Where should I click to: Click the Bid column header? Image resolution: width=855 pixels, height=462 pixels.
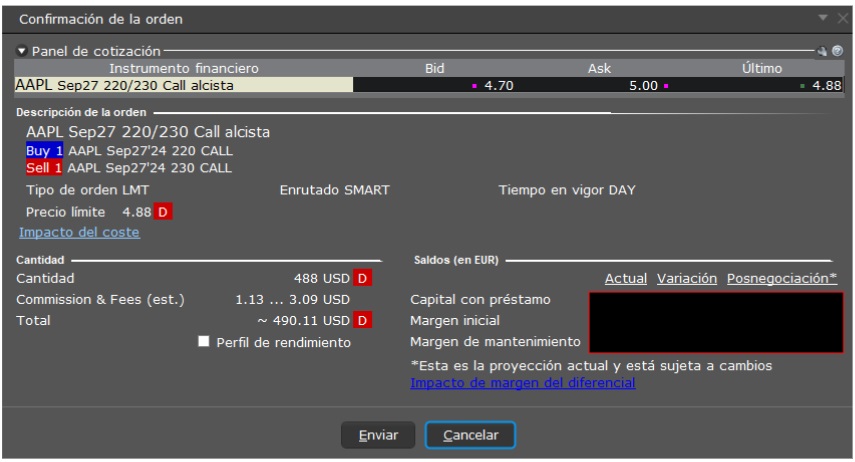(435, 68)
